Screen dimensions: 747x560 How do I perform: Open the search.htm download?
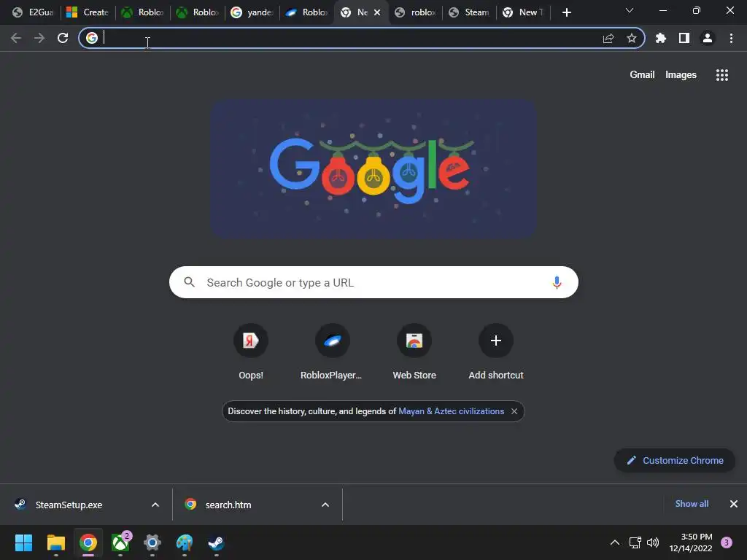[x=228, y=505]
